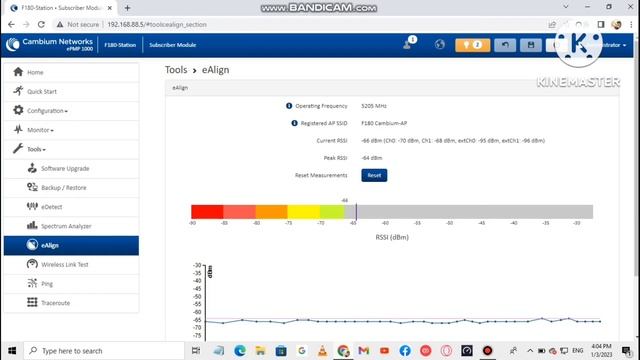640x360 pixels.
Task: Click the Operating Frequency info icon
Action: click(x=289, y=106)
